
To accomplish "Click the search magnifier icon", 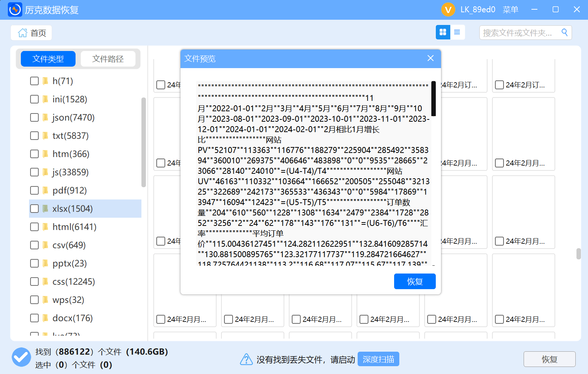I will click(x=564, y=32).
